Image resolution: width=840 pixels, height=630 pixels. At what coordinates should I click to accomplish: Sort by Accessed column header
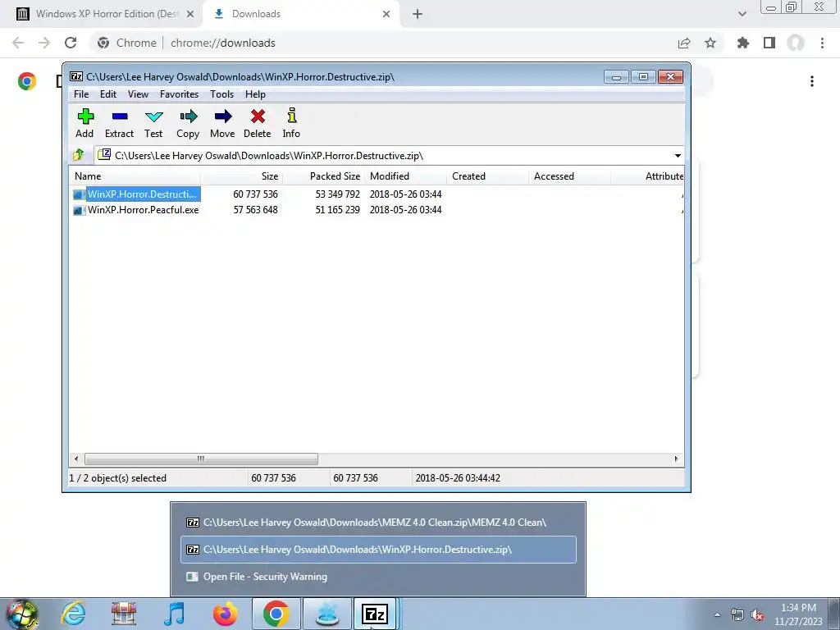[x=569, y=176]
